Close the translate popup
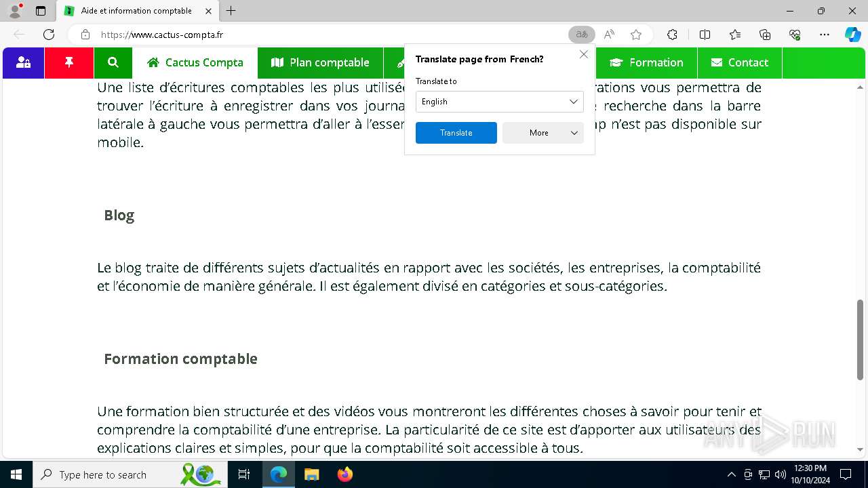The image size is (868, 488). tap(584, 54)
